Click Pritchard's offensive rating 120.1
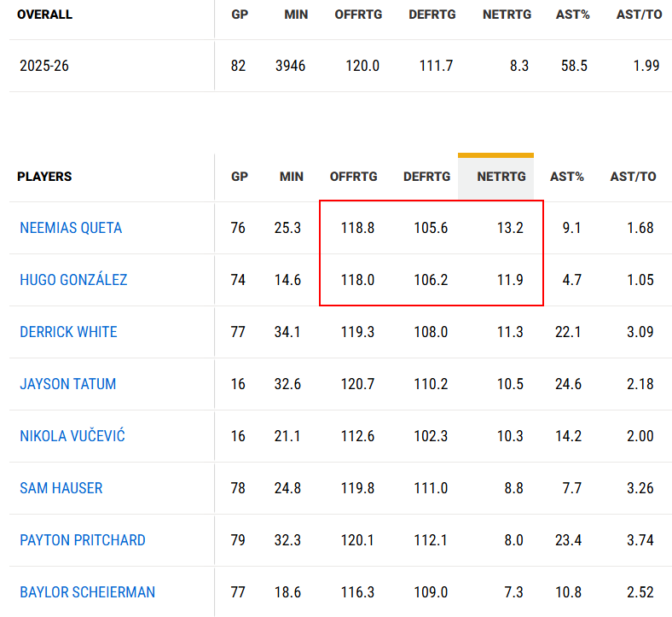This screenshot has height=617, width=672. tap(357, 540)
